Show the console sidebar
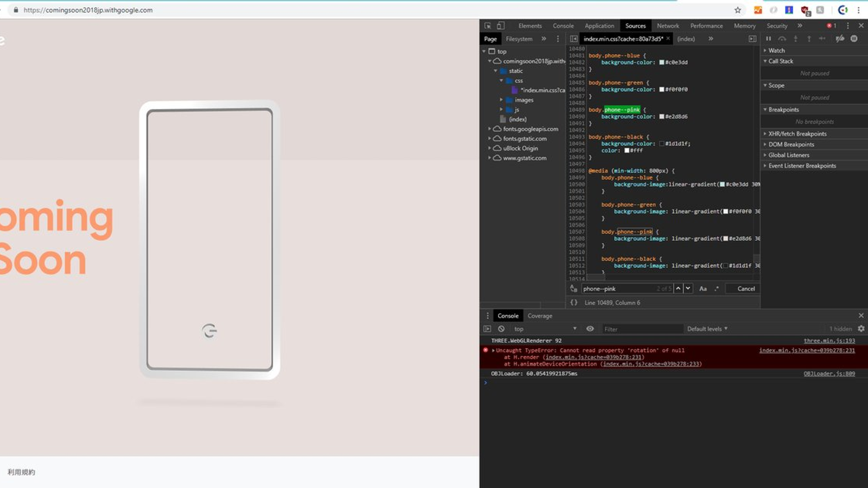The height and width of the screenshot is (488, 868). [487, 329]
